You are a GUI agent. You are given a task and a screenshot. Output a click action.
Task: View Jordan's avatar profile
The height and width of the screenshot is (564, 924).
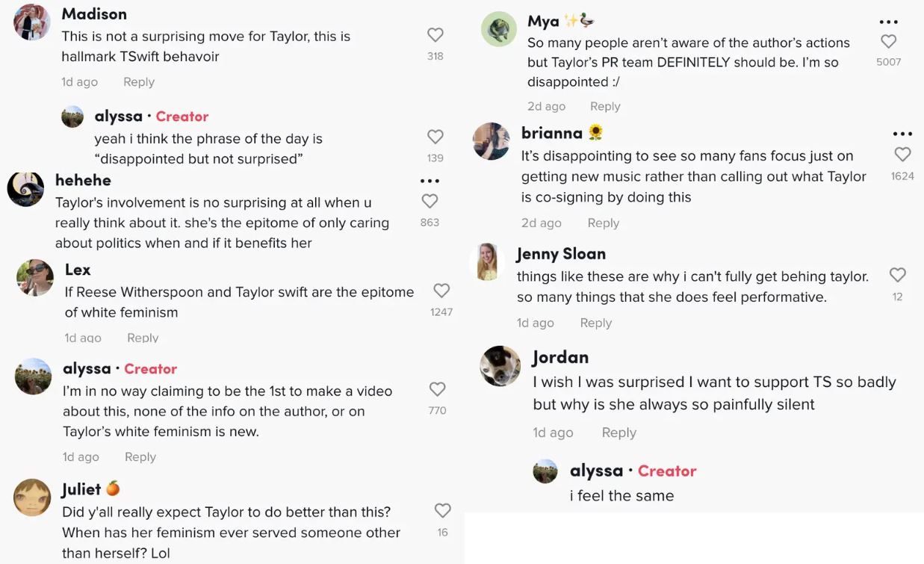pos(500,365)
